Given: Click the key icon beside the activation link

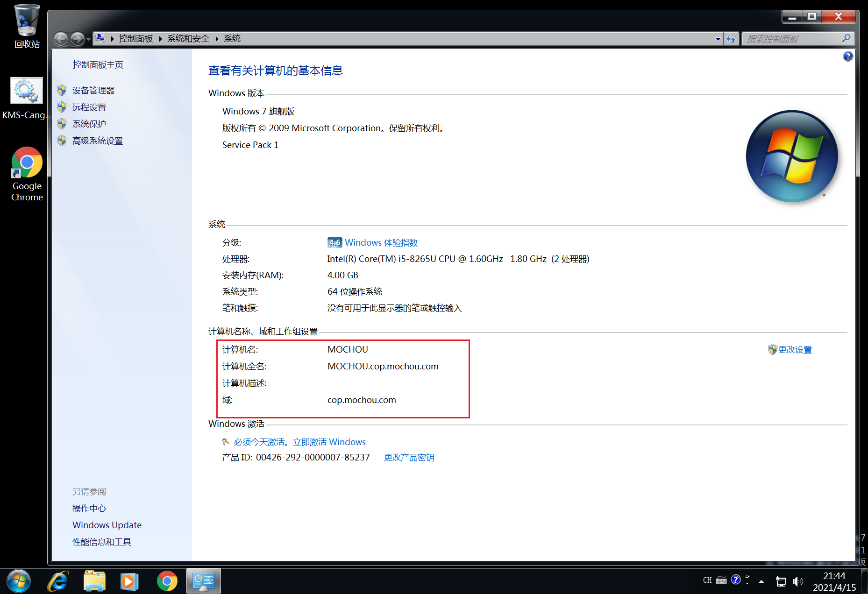Looking at the screenshot, I should (226, 442).
